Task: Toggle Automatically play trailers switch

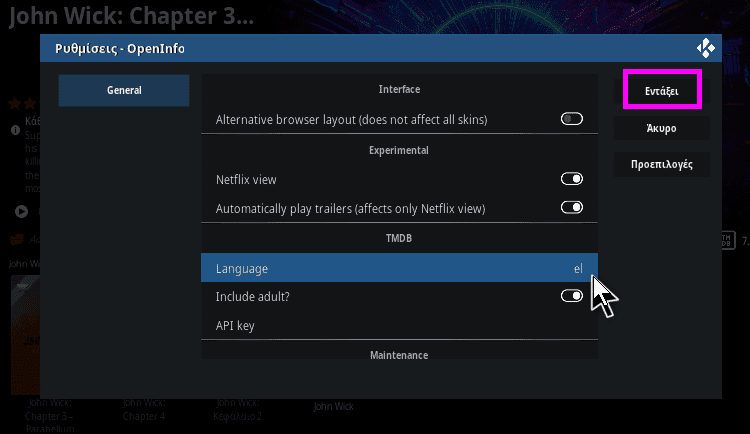Action: tap(572, 208)
